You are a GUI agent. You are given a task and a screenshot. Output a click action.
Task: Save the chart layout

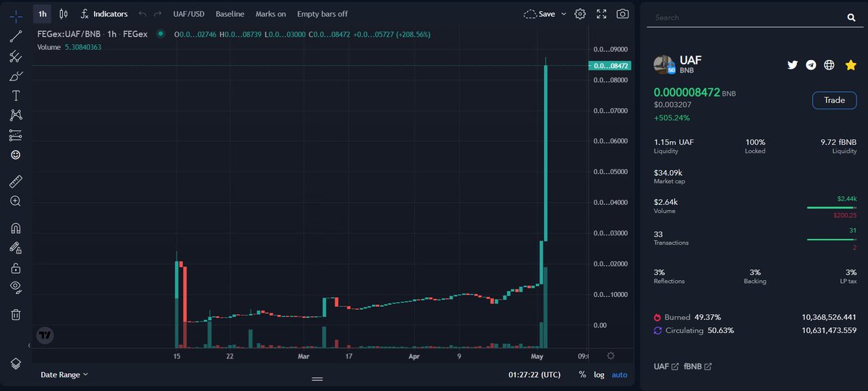click(540, 14)
